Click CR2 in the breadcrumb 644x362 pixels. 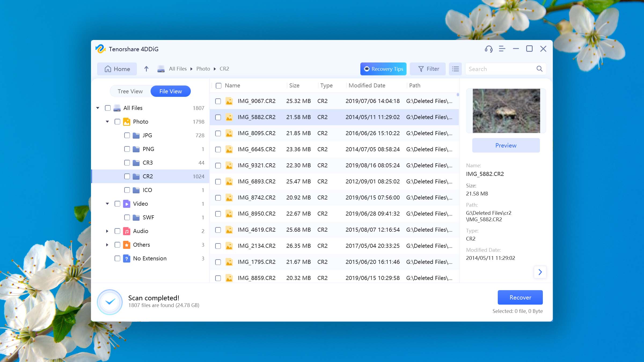(x=224, y=69)
